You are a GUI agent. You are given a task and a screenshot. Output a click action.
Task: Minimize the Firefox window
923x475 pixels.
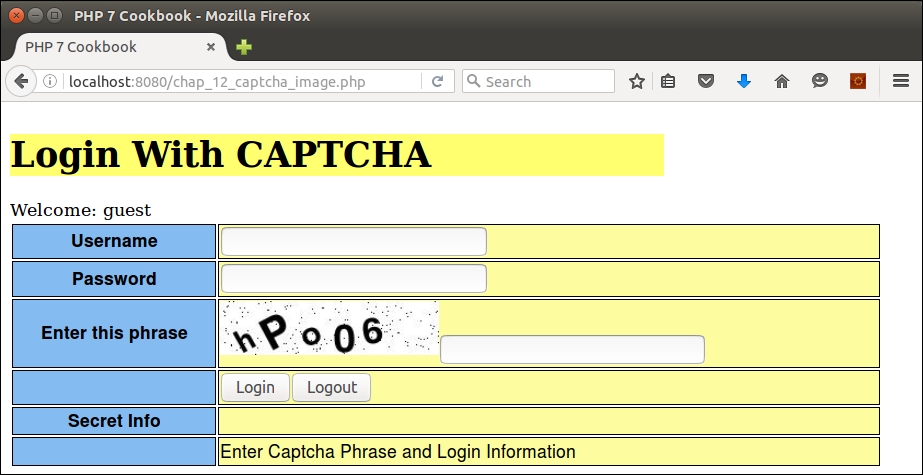pos(35,15)
